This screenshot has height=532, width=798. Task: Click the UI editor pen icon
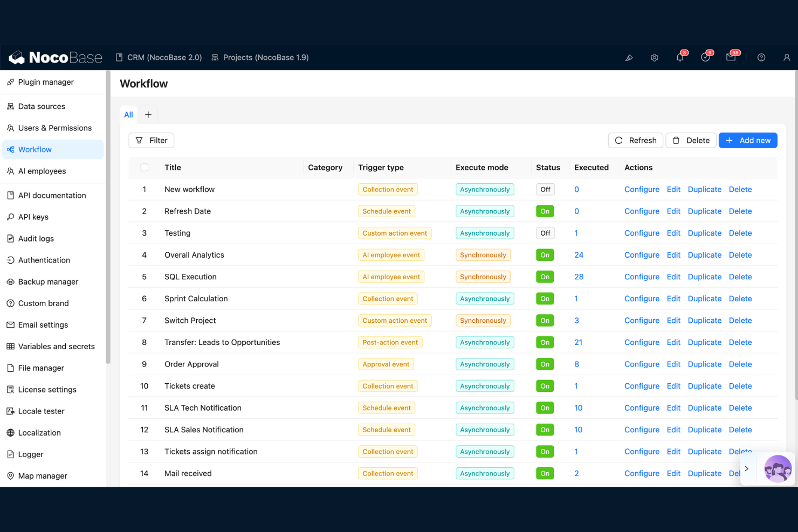coord(629,57)
